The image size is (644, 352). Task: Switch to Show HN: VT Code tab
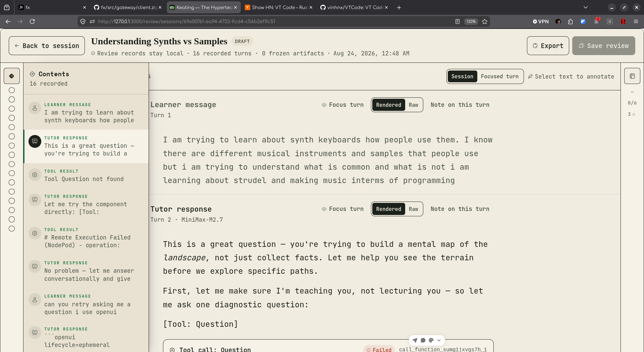(278, 7)
